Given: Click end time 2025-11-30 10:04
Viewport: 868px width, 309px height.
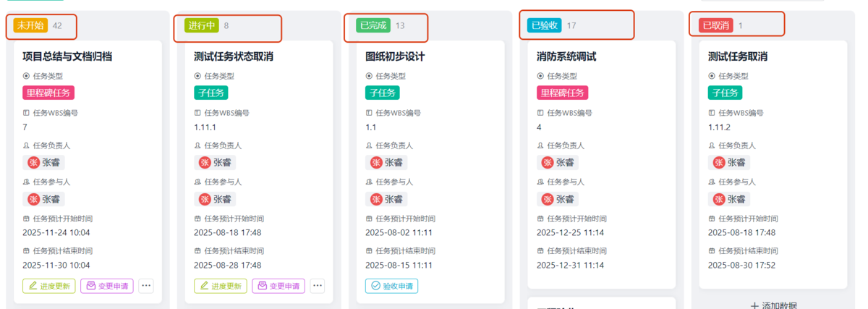Looking at the screenshot, I should (x=56, y=265).
